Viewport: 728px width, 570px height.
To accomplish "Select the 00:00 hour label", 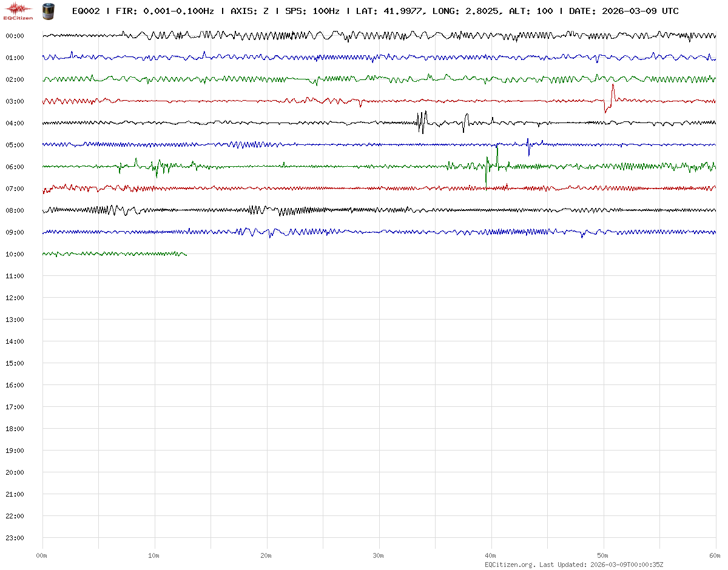I will (15, 36).
